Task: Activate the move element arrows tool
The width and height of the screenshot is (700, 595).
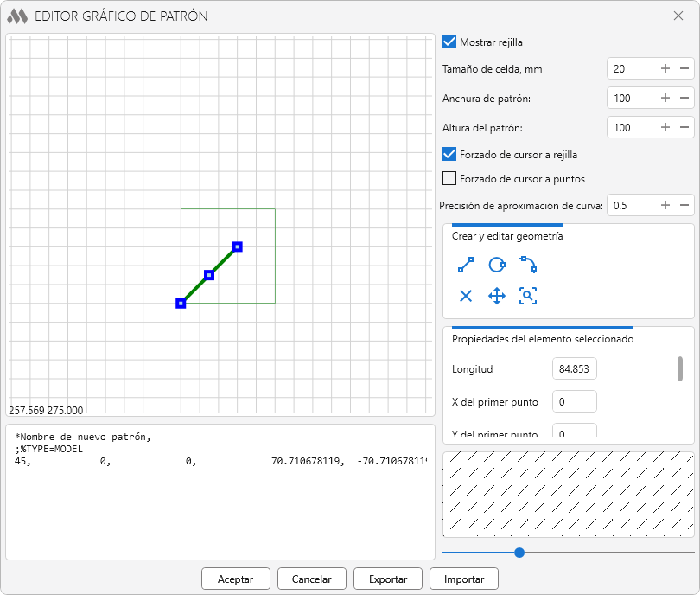Action: (x=497, y=296)
